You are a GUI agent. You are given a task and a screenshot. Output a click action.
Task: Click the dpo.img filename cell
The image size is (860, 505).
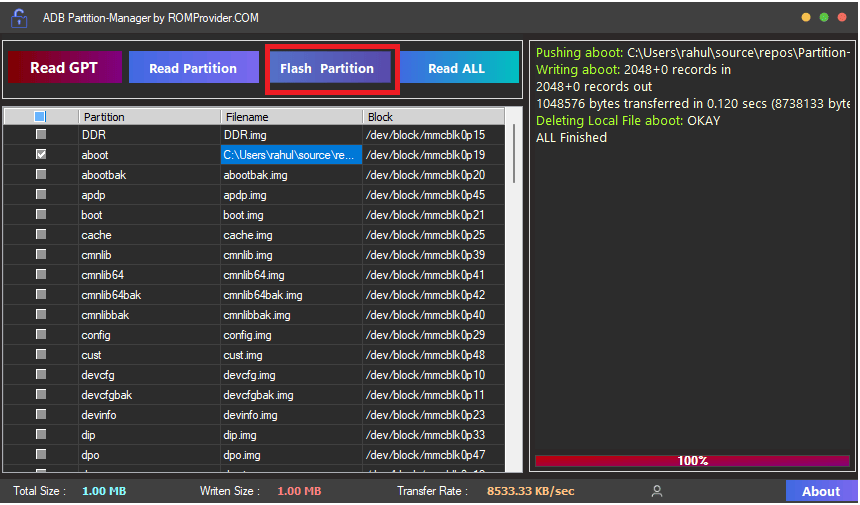[x=291, y=455]
